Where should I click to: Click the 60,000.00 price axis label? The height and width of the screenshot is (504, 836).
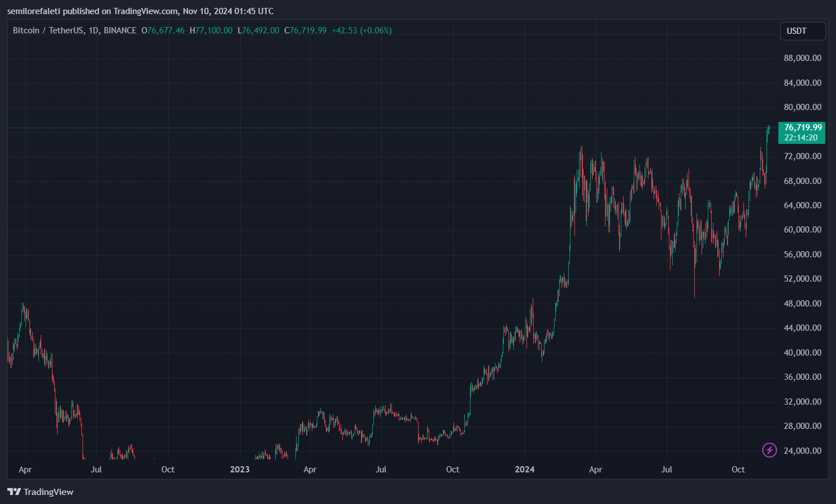click(x=802, y=230)
